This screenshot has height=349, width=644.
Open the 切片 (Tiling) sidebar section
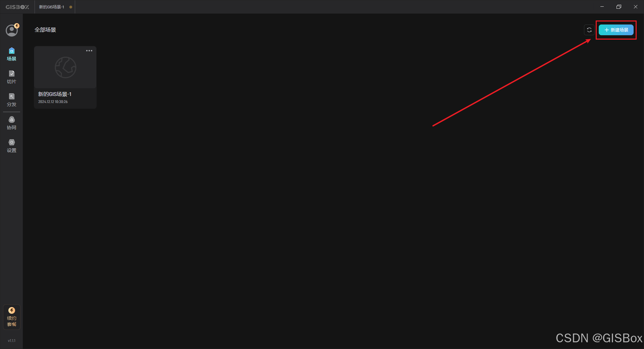coord(12,77)
